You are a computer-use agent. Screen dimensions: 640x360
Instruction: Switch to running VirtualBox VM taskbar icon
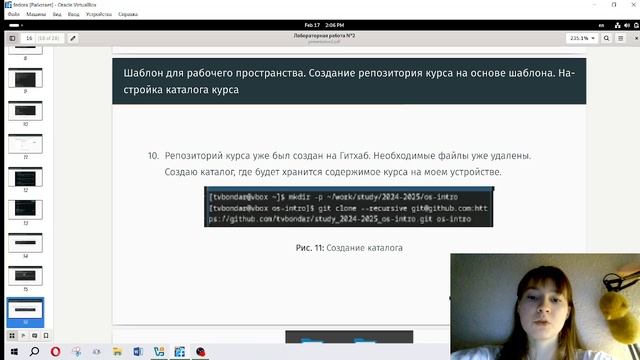tap(180, 351)
